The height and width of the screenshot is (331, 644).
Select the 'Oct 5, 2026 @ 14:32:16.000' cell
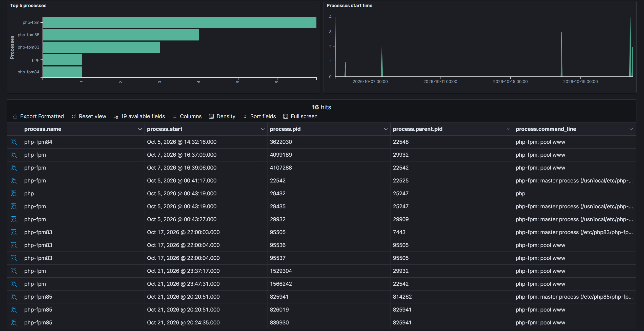point(206,142)
